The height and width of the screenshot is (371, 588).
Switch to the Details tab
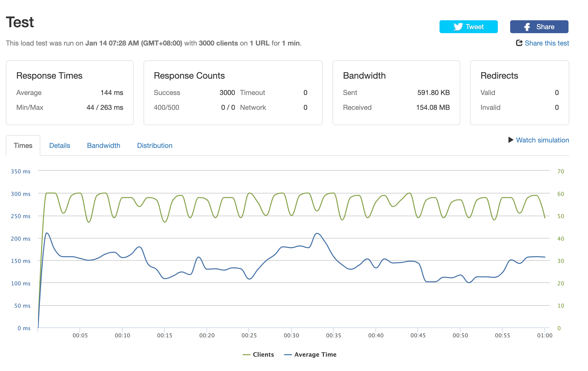pyautogui.click(x=60, y=145)
